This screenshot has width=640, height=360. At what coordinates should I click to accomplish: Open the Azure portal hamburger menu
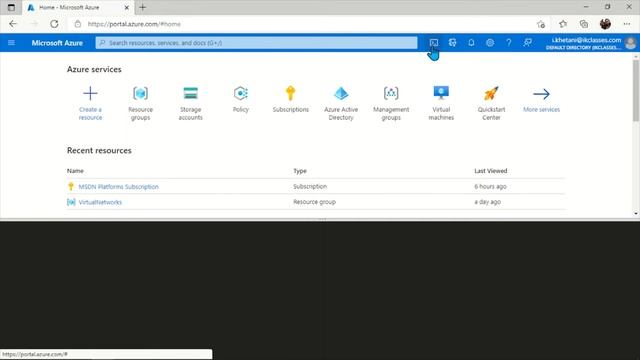point(11,42)
